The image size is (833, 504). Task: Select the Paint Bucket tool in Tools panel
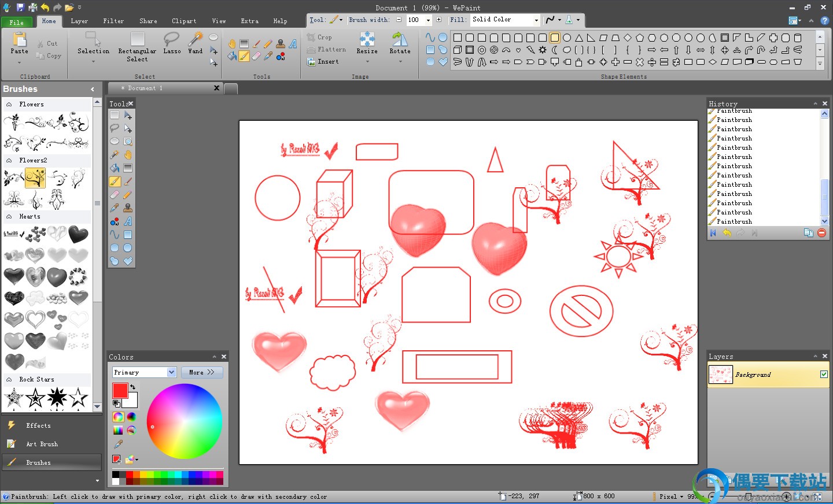[x=115, y=168]
